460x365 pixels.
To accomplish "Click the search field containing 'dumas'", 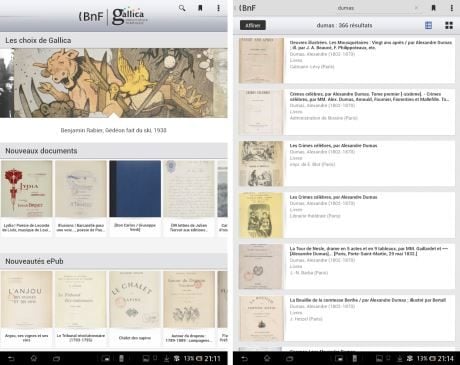I will pos(345,8).
